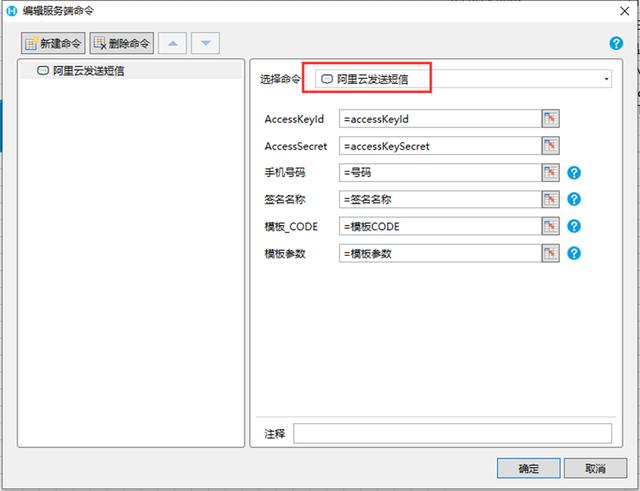Click the 删除命令 button
The height and width of the screenshot is (491, 640).
pyautogui.click(x=122, y=43)
